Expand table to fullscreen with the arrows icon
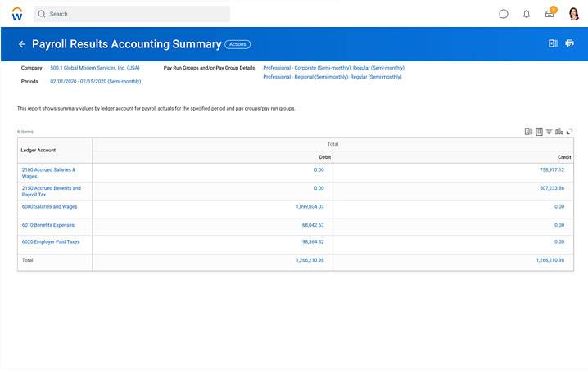588x370 pixels. tap(570, 131)
